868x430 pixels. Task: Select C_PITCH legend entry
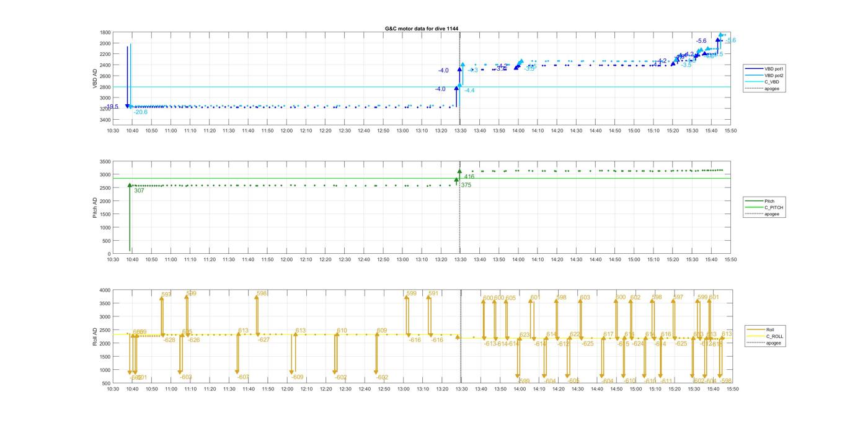coord(764,207)
